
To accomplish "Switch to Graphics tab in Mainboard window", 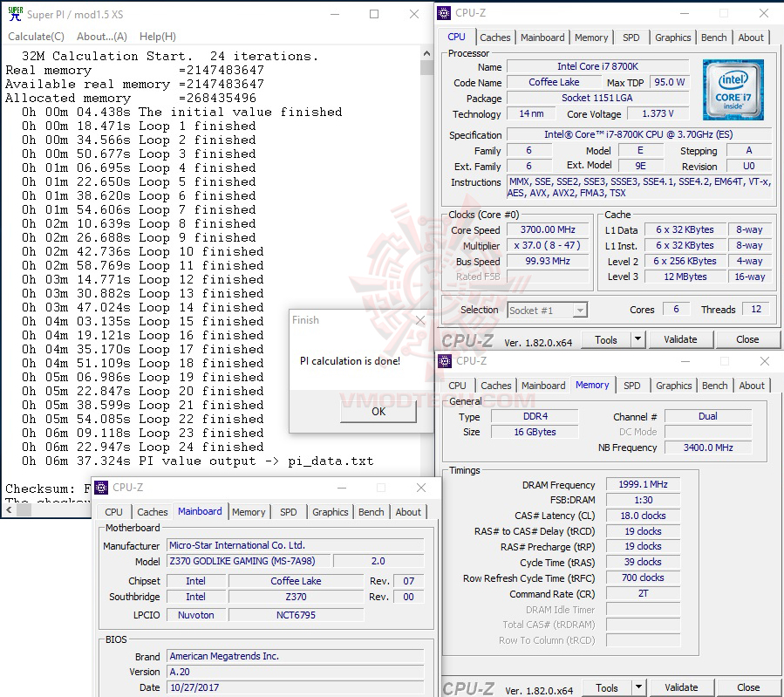I will pos(330,512).
